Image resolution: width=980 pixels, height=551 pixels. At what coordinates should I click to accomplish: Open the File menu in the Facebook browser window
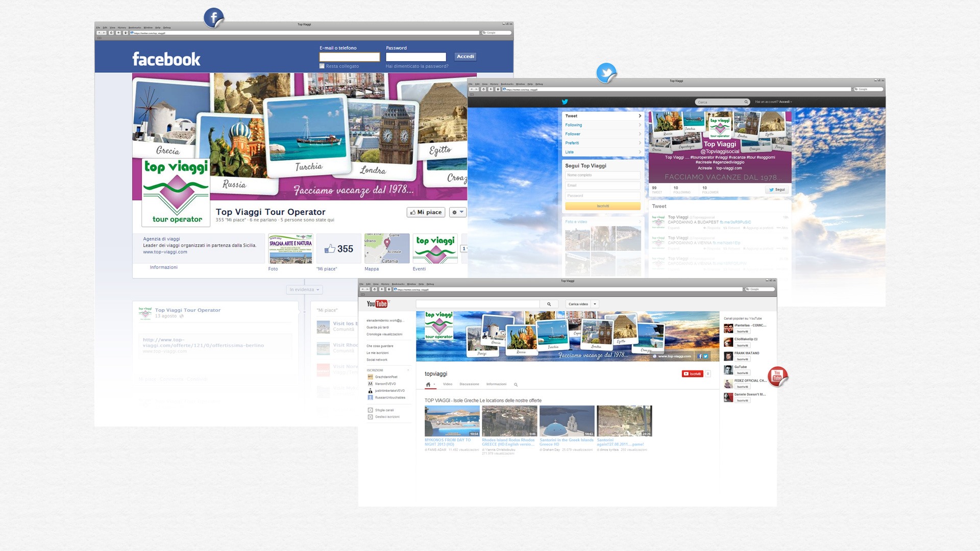click(98, 28)
